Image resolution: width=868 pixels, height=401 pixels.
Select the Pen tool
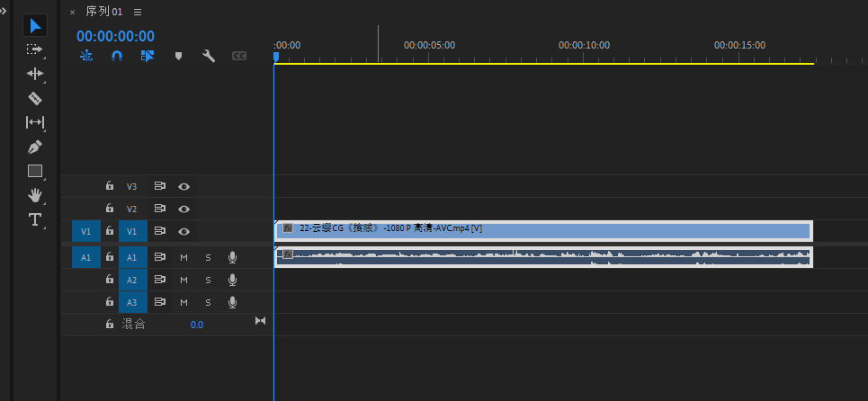click(x=35, y=147)
